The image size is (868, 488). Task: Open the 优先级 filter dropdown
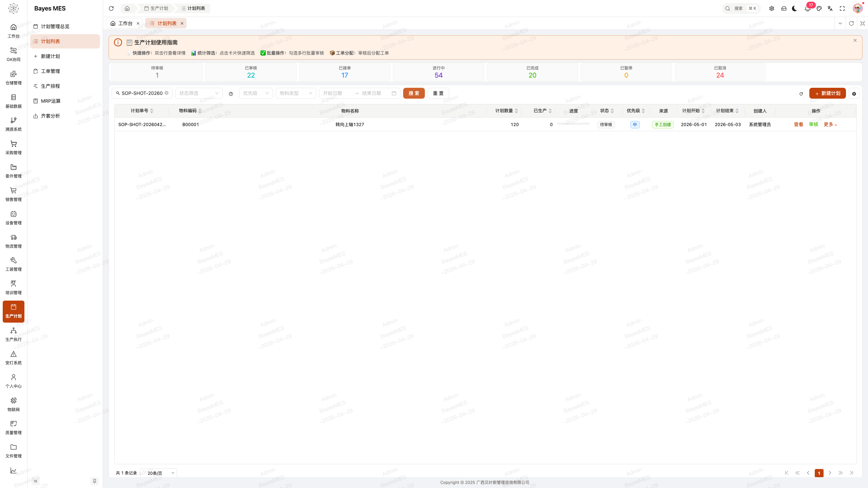(256, 93)
